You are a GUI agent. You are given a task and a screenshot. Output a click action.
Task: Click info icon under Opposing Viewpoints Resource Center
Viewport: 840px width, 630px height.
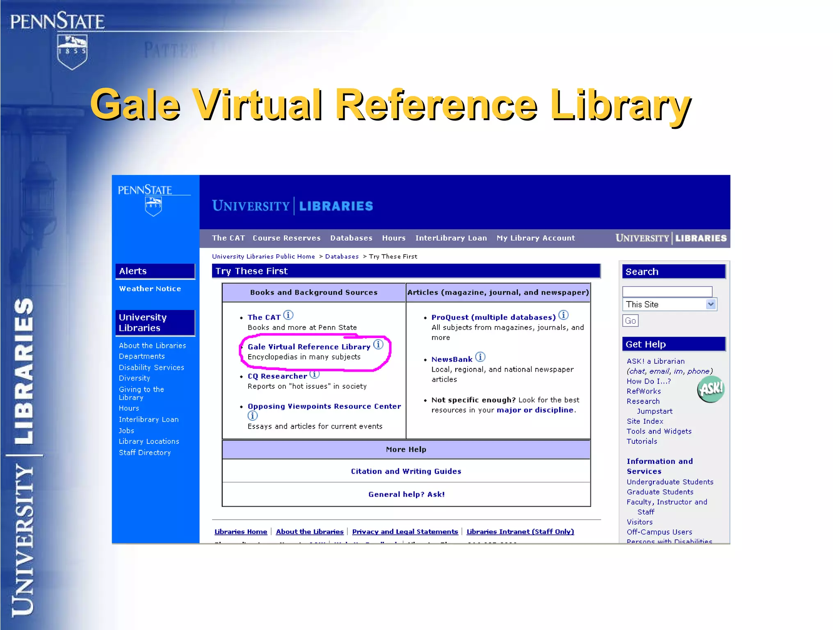click(253, 415)
